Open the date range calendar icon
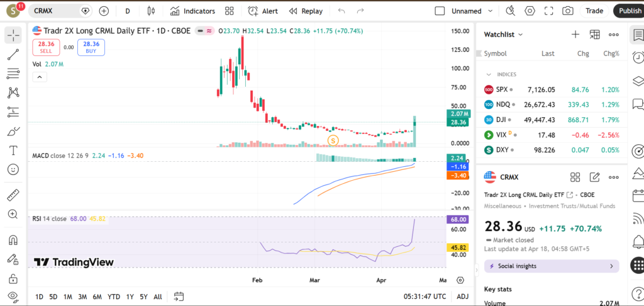Image resolution: width=644 pixels, height=306 pixels. click(x=179, y=297)
